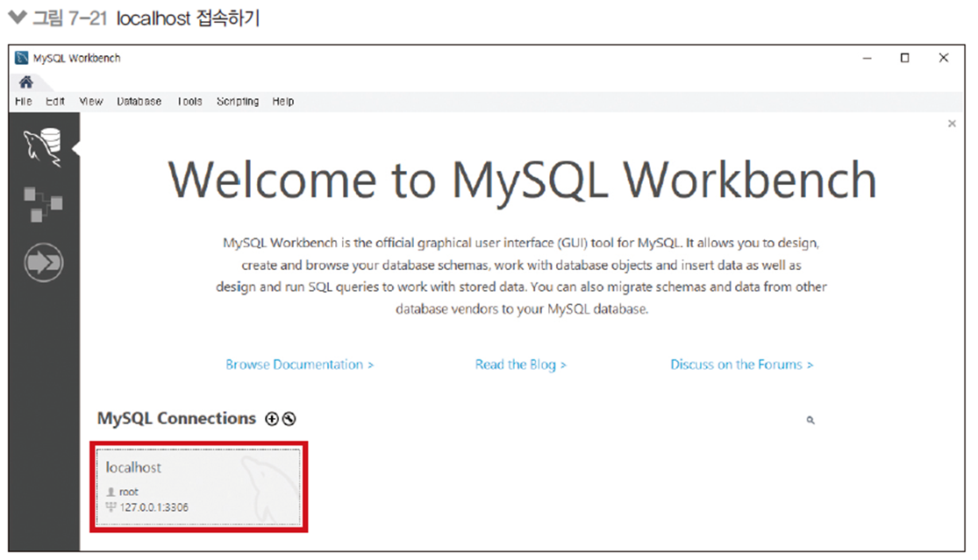Open the View menu
The image size is (978, 560).
click(91, 101)
